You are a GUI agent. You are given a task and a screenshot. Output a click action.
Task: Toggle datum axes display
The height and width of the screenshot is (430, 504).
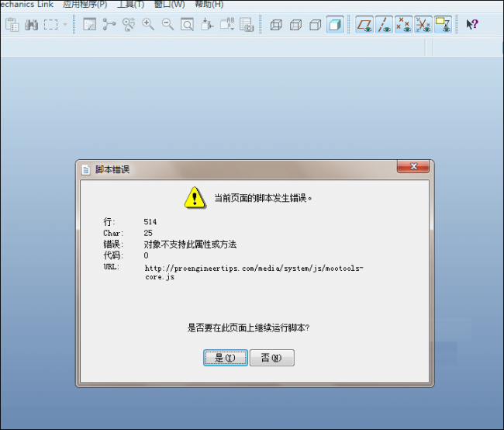[384, 25]
